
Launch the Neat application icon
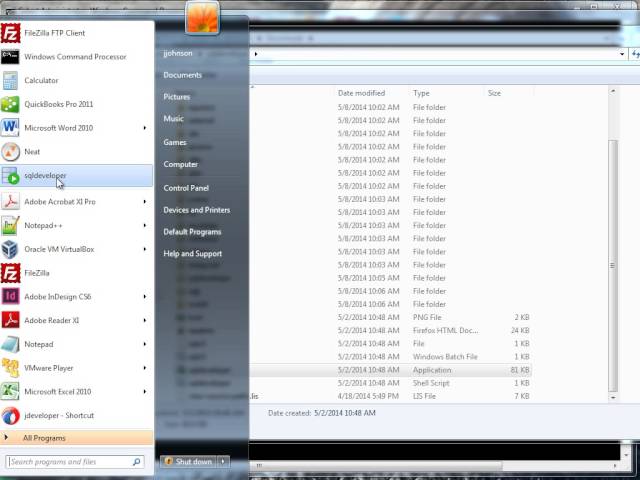tap(10, 152)
